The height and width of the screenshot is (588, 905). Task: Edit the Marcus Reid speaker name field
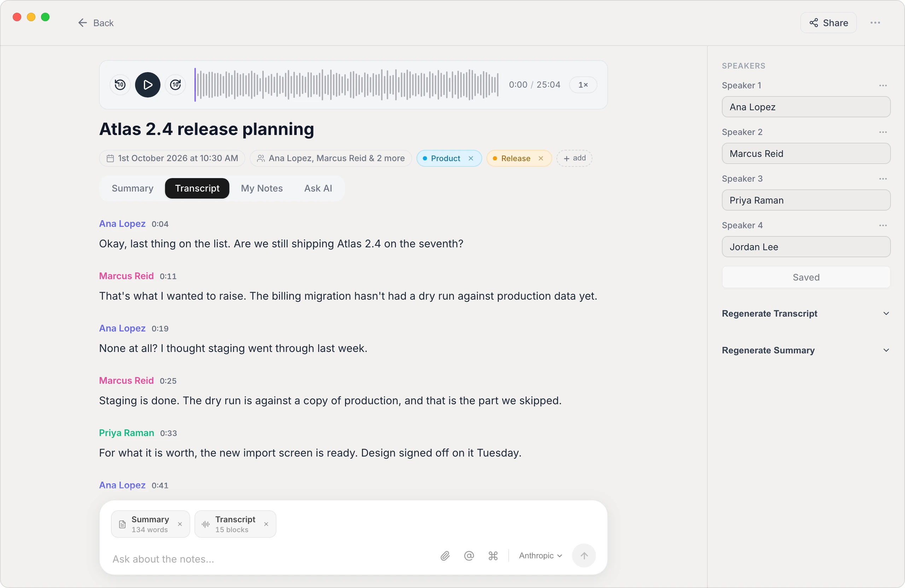click(x=806, y=154)
